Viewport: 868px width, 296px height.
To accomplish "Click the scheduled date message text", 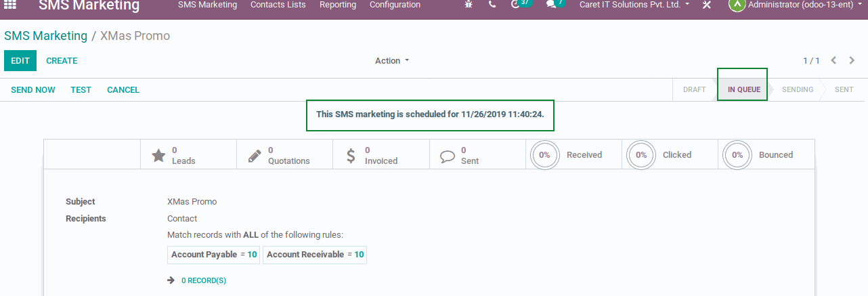I will coord(430,114).
